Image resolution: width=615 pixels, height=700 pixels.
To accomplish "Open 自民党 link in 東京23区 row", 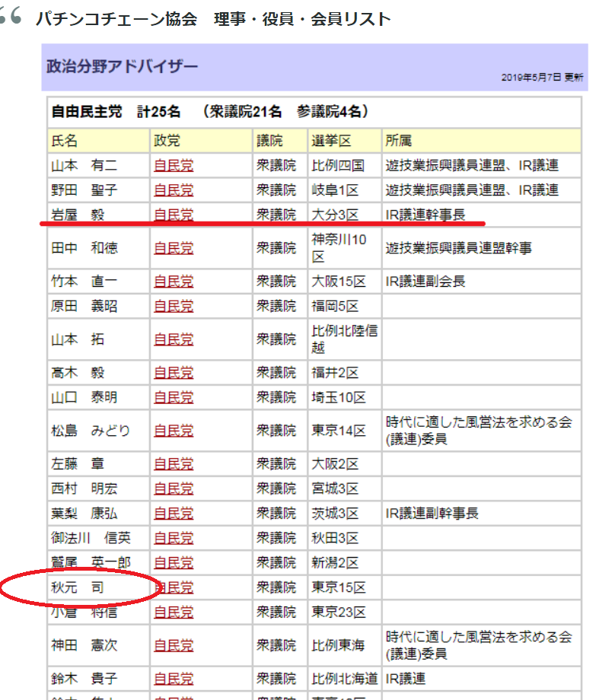I will [174, 612].
